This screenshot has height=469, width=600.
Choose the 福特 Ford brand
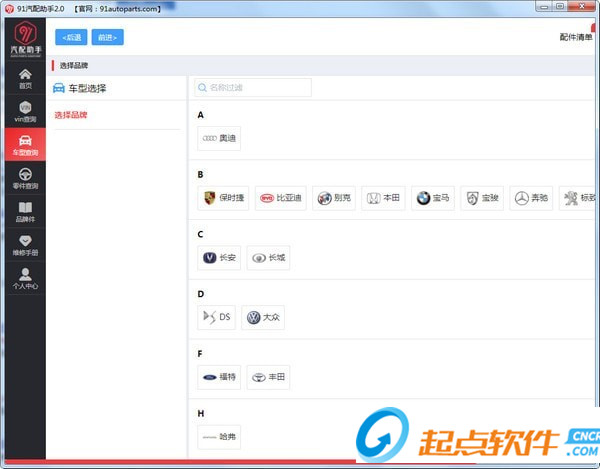coord(219,377)
